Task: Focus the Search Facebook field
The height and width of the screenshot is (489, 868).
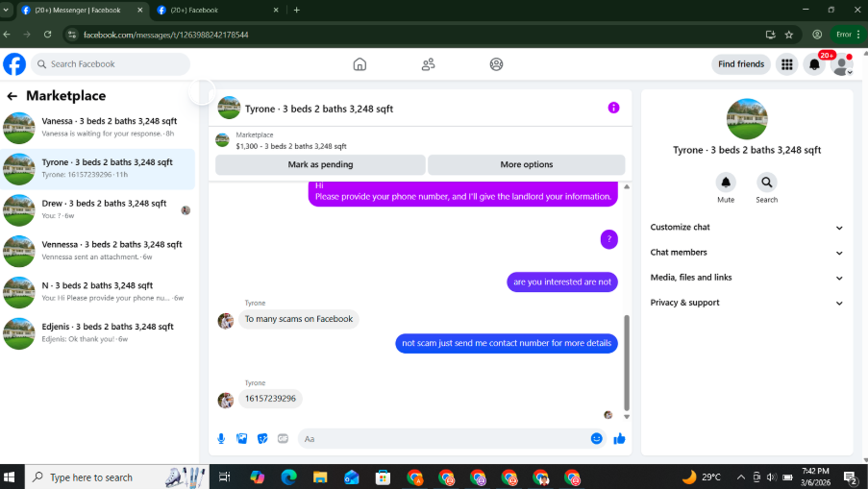Action: pyautogui.click(x=111, y=64)
